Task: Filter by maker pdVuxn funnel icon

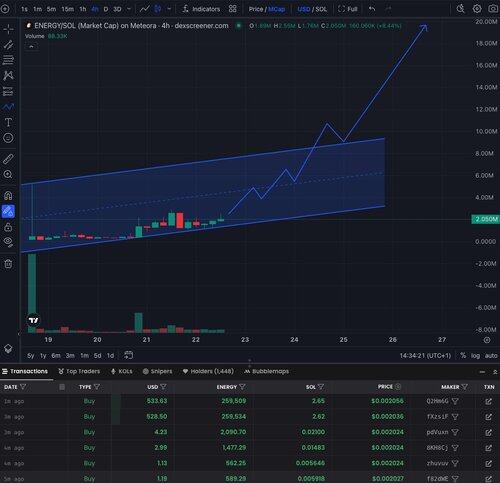Action: pos(455,432)
